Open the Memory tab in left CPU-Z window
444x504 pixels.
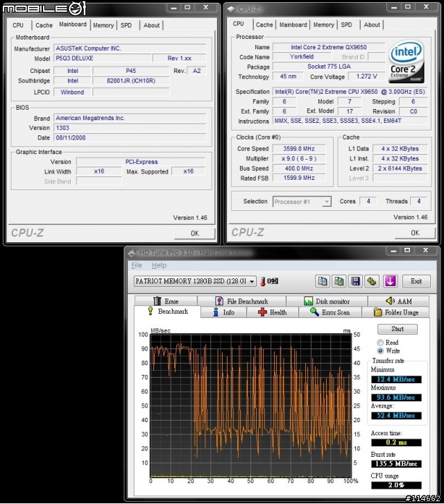pyautogui.click(x=103, y=25)
